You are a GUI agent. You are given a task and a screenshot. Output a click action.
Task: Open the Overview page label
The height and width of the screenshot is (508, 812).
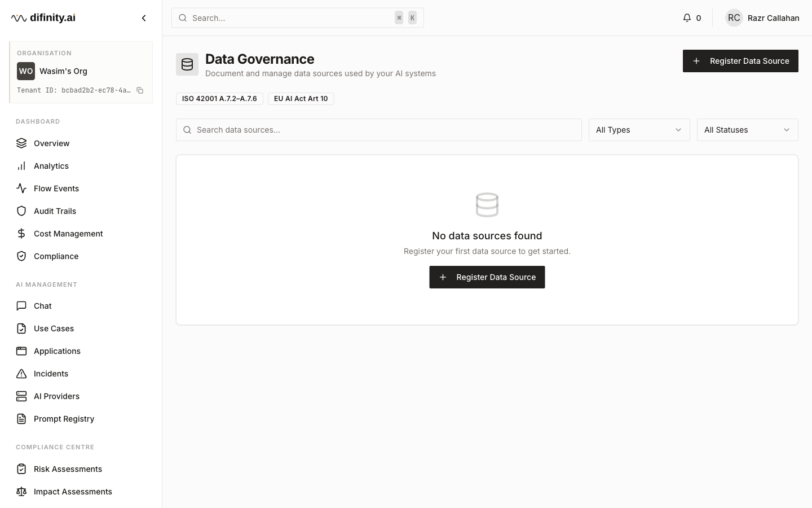(x=52, y=143)
